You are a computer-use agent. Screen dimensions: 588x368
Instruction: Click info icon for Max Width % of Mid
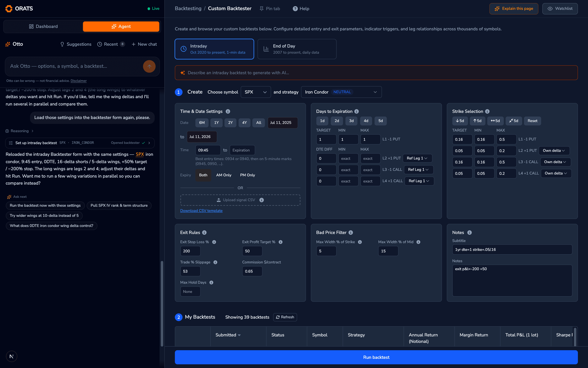click(418, 242)
